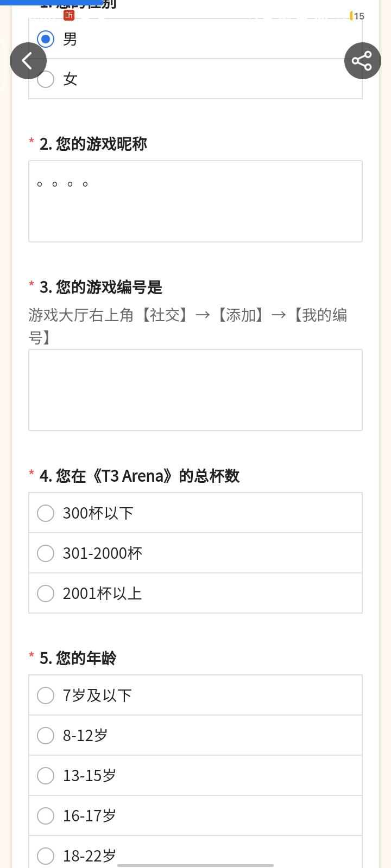The width and height of the screenshot is (391, 868).
Task: Choose the 300杯以下 option
Action: click(46, 513)
